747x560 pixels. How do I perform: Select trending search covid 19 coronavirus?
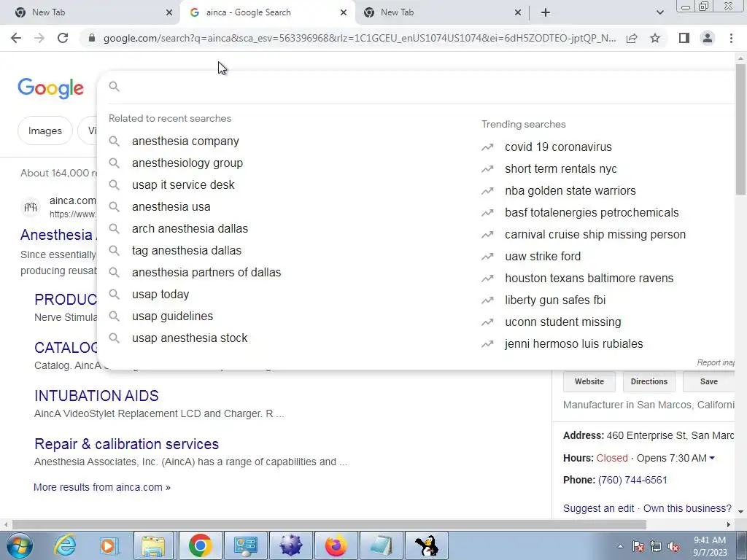tap(558, 147)
